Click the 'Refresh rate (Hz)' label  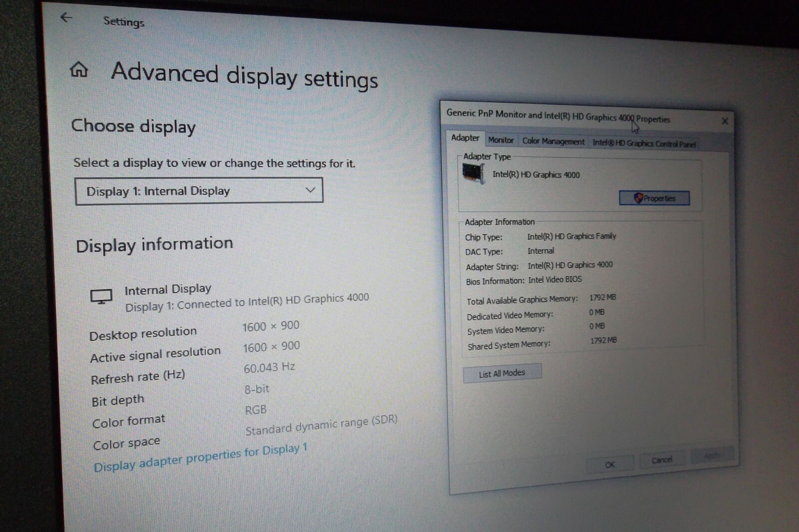point(138,377)
